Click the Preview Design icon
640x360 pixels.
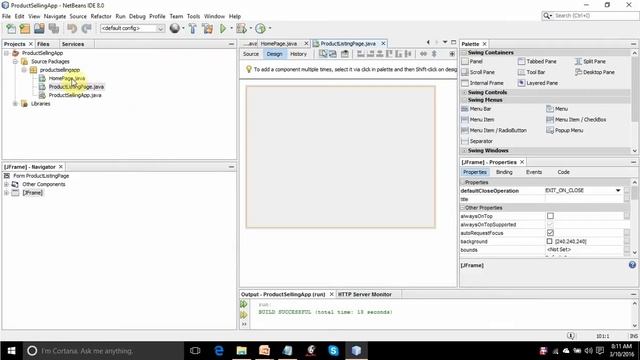[x=345, y=54]
